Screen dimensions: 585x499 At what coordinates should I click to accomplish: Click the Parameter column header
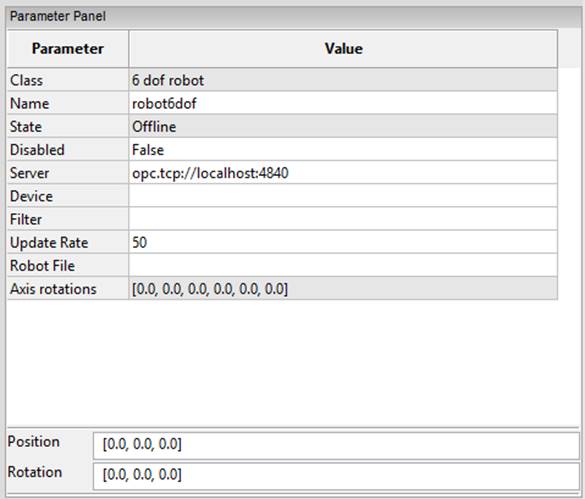pyautogui.click(x=68, y=49)
